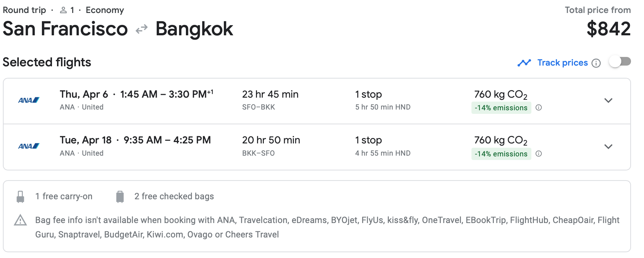Click the $842 total price
The height and width of the screenshot is (258, 644).
[608, 29]
